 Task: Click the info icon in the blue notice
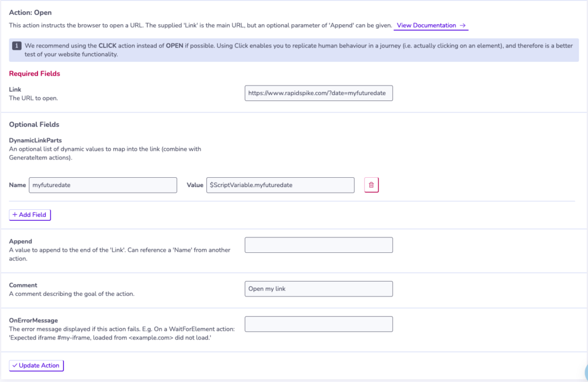click(x=17, y=46)
